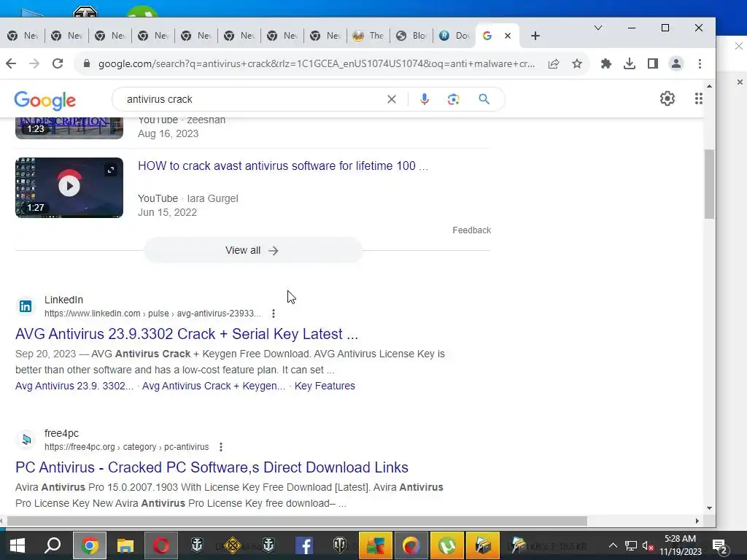The image size is (747, 560).
Task: Search by image with Google Lens
Action: pyautogui.click(x=454, y=99)
